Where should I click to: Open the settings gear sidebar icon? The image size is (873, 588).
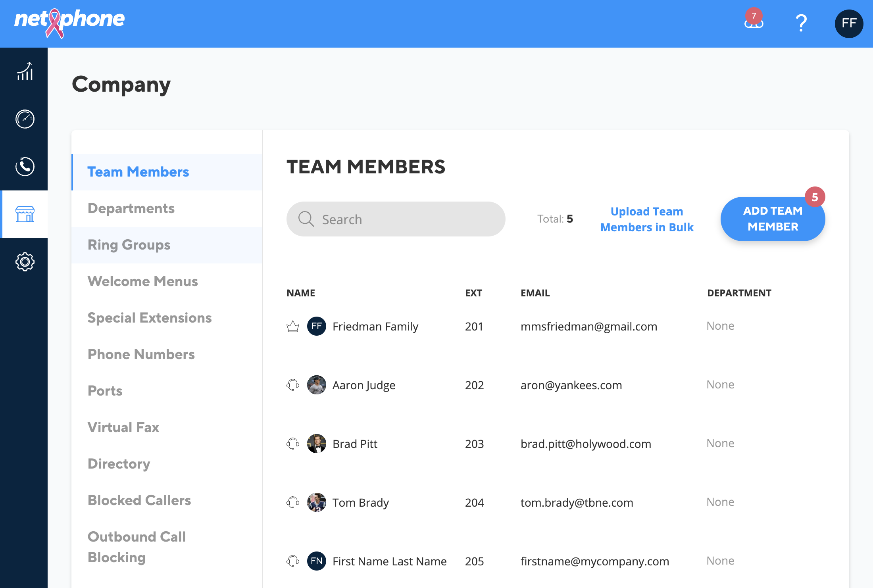[x=25, y=262]
